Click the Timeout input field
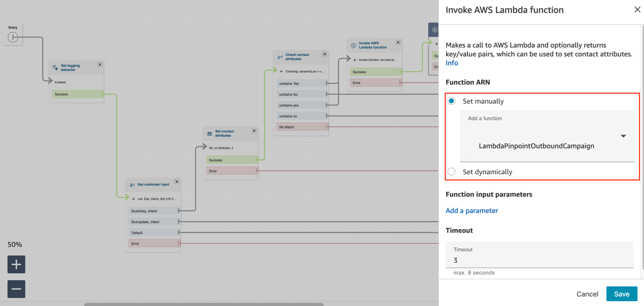The width and height of the screenshot is (644, 306). (539, 255)
